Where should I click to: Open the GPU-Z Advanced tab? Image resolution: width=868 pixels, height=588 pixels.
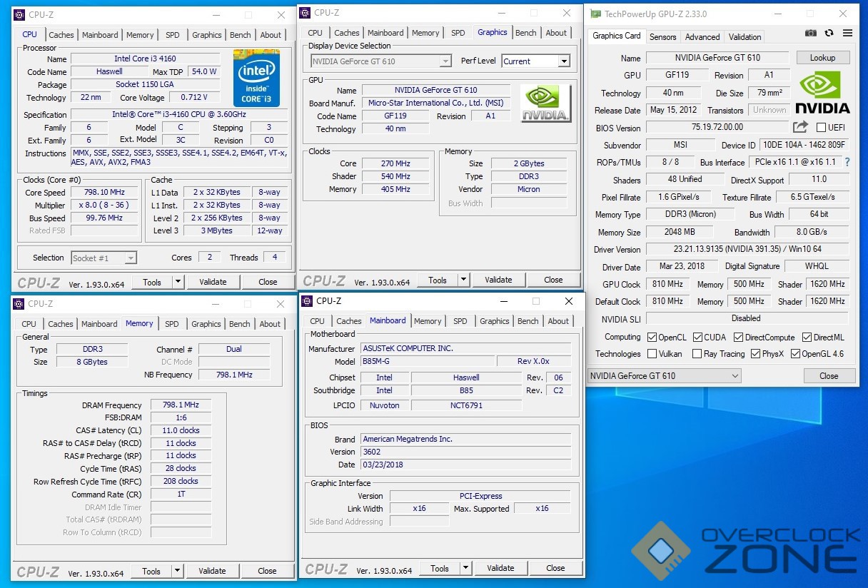pos(702,37)
